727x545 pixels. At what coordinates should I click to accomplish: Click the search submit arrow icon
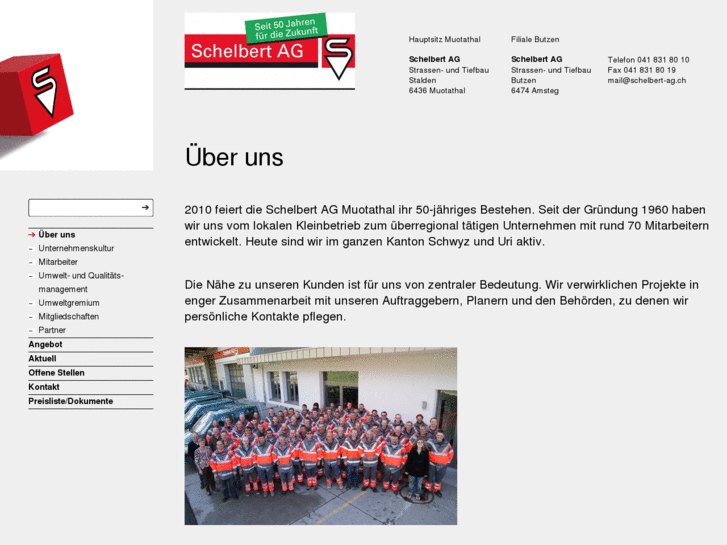click(145, 208)
